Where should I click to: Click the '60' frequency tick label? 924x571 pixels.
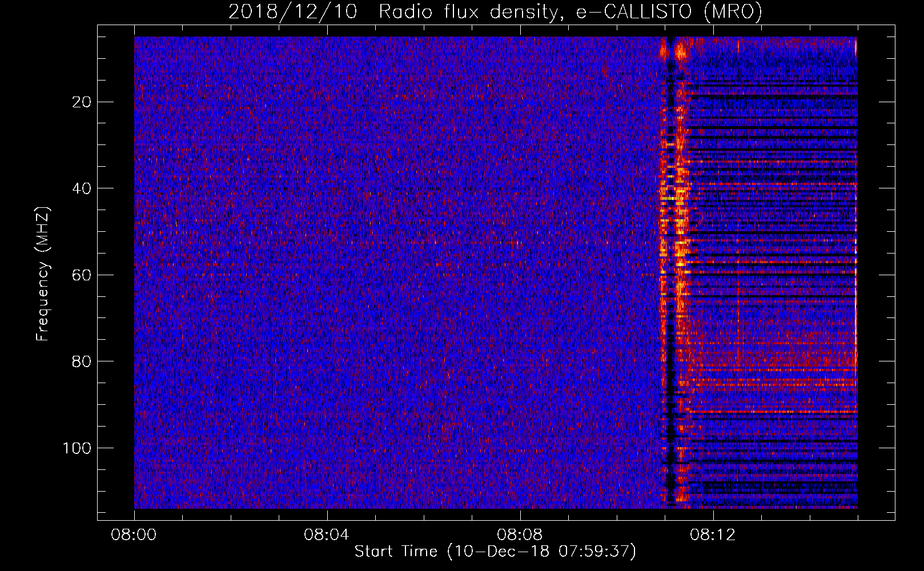pos(82,275)
